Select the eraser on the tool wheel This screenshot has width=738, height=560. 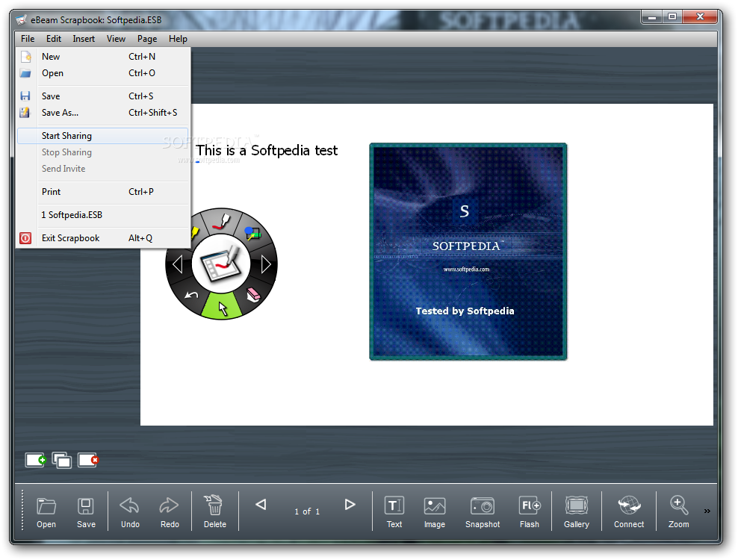tap(253, 295)
